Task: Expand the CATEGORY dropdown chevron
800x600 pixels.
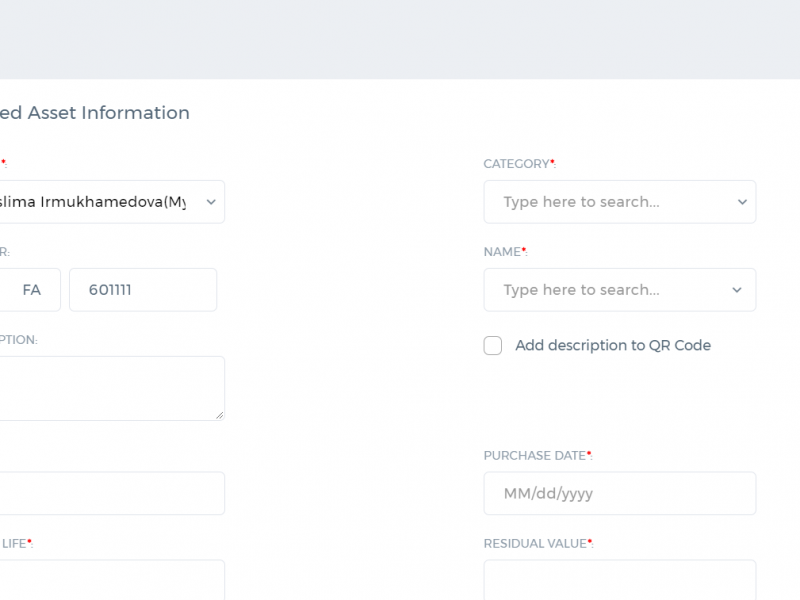Action: (742, 202)
